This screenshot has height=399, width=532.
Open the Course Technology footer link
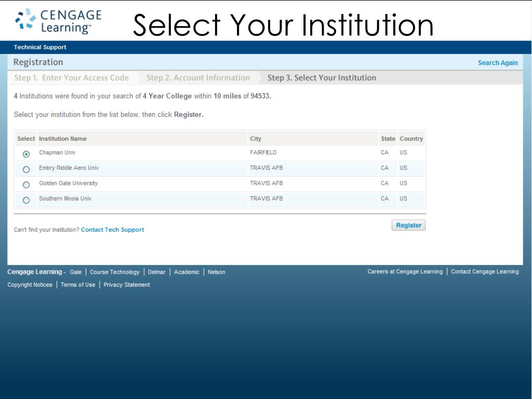(115, 272)
